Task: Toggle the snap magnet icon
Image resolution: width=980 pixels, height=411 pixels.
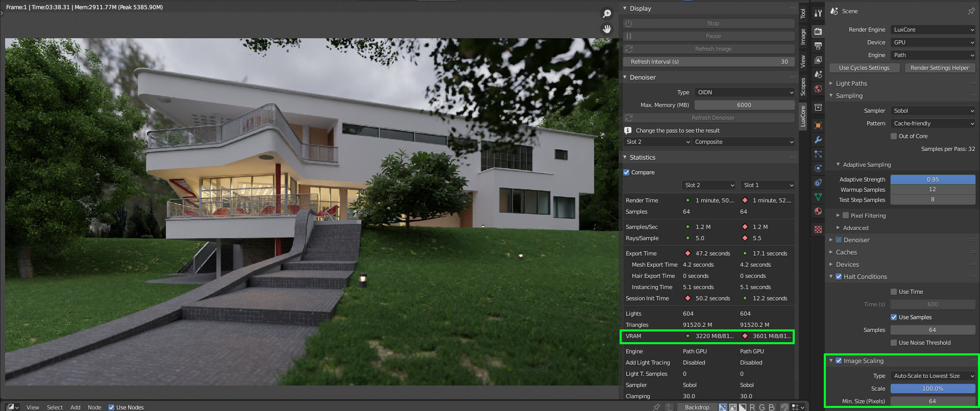Action: (785, 407)
